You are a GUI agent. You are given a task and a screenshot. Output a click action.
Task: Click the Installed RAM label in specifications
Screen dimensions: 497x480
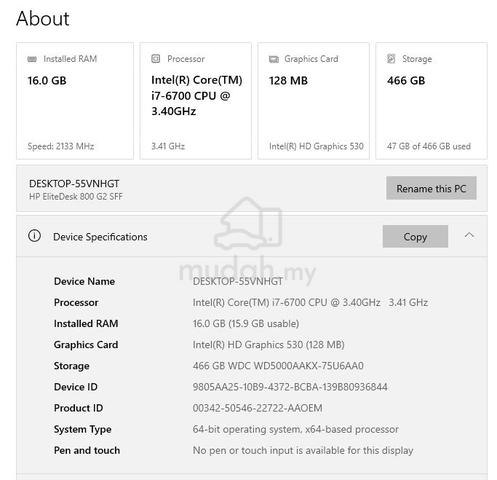coord(86,323)
